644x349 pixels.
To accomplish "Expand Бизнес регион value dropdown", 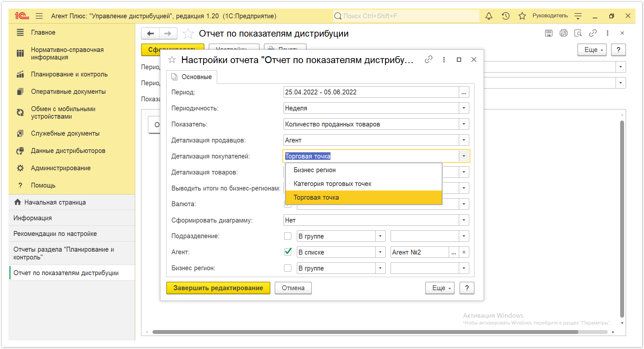I will tap(464, 268).
